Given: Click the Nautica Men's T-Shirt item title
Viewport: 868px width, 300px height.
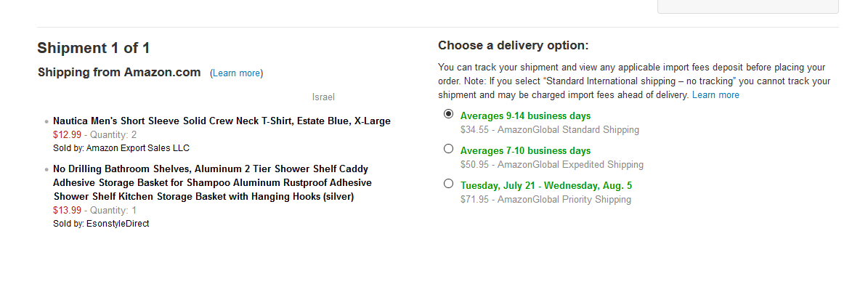Looking at the screenshot, I should coord(222,121).
